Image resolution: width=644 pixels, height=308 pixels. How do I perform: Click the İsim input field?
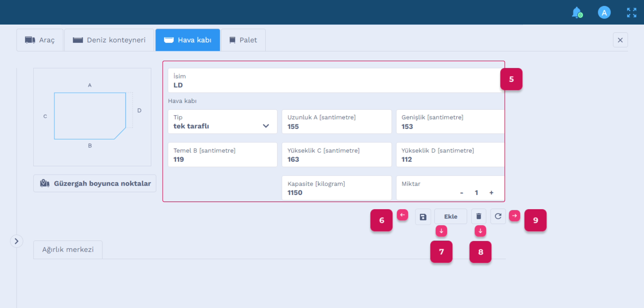336,80
